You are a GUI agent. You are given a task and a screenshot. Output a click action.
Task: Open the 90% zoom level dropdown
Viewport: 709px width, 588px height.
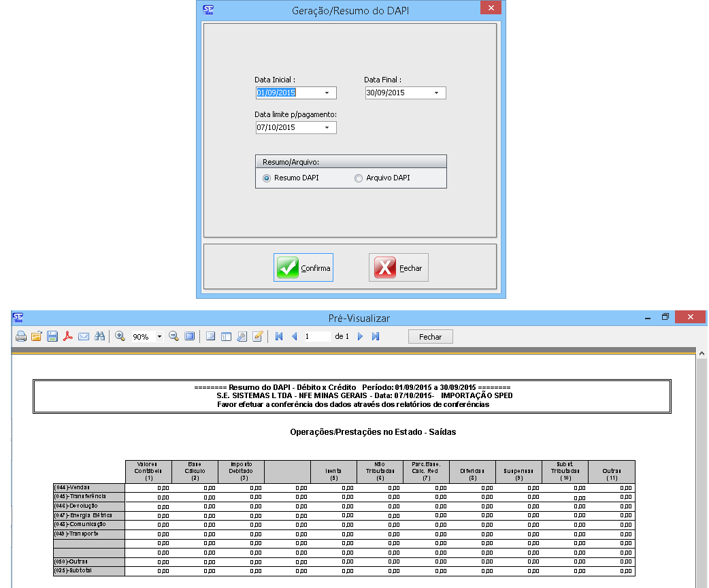160,337
